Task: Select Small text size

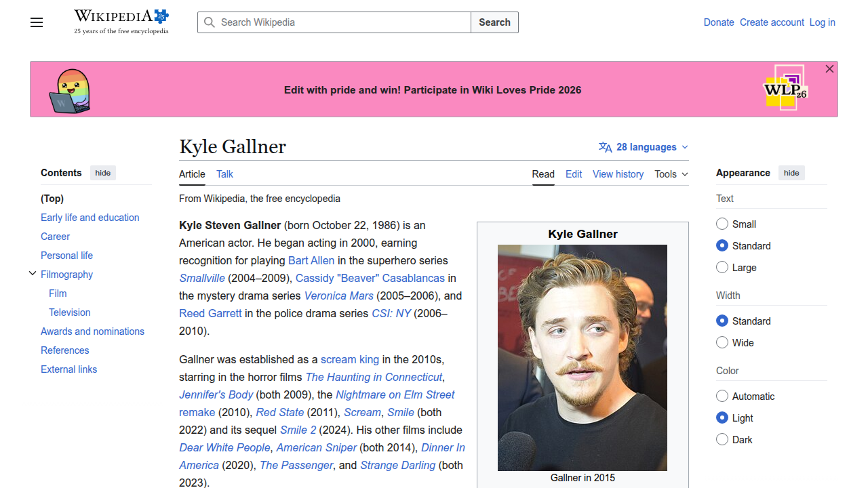Action: coord(722,224)
